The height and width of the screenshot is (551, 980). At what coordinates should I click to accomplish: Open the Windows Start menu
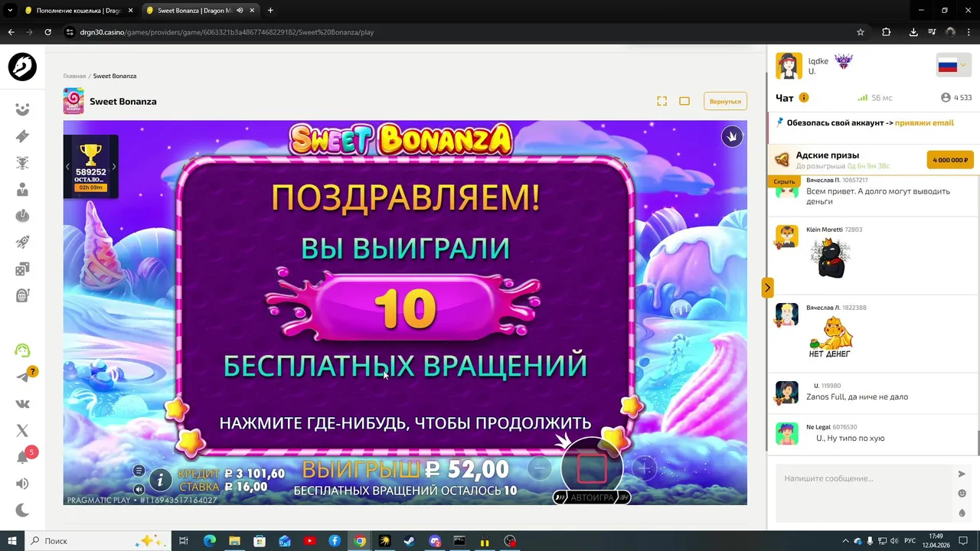point(11,541)
